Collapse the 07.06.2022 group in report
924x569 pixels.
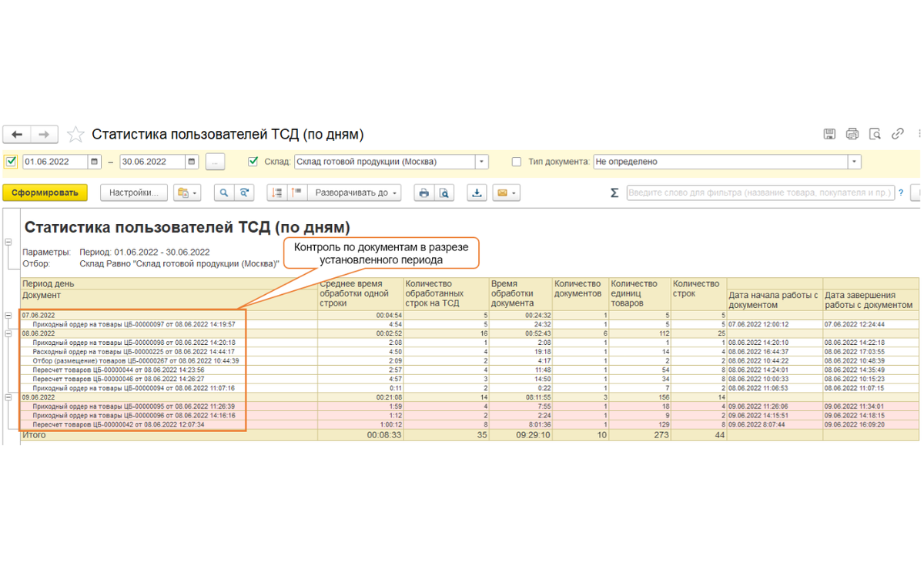[8, 316]
